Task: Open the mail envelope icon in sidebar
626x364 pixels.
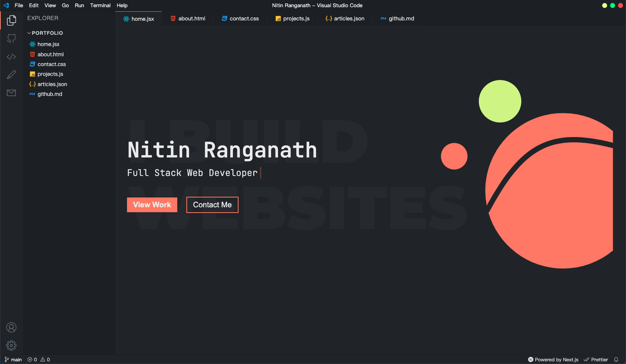Action: (11, 93)
